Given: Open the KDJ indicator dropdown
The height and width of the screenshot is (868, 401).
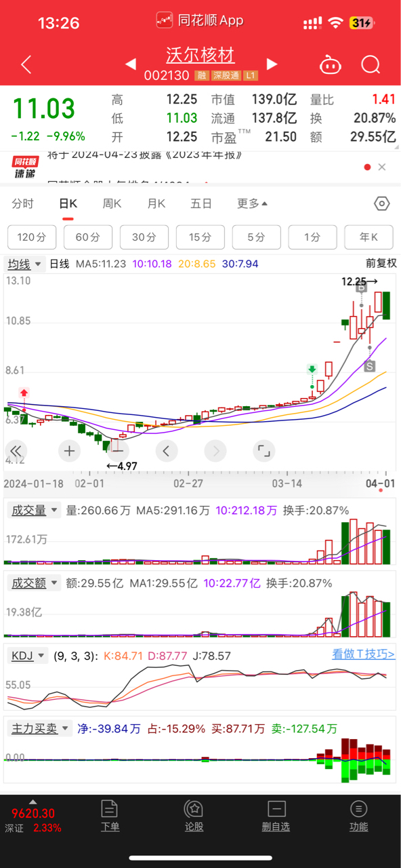Looking at the screenshot, I should click(28, 656).
